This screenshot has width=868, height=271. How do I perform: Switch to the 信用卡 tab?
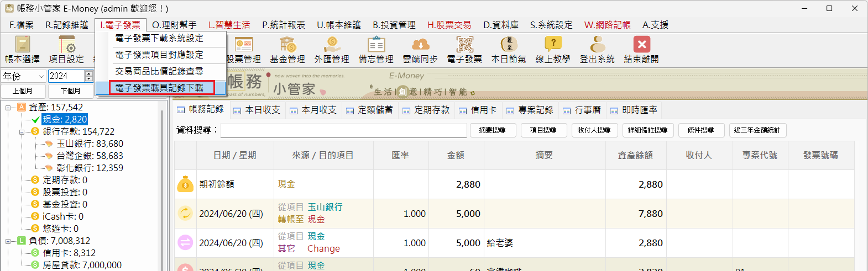(478, 110)
